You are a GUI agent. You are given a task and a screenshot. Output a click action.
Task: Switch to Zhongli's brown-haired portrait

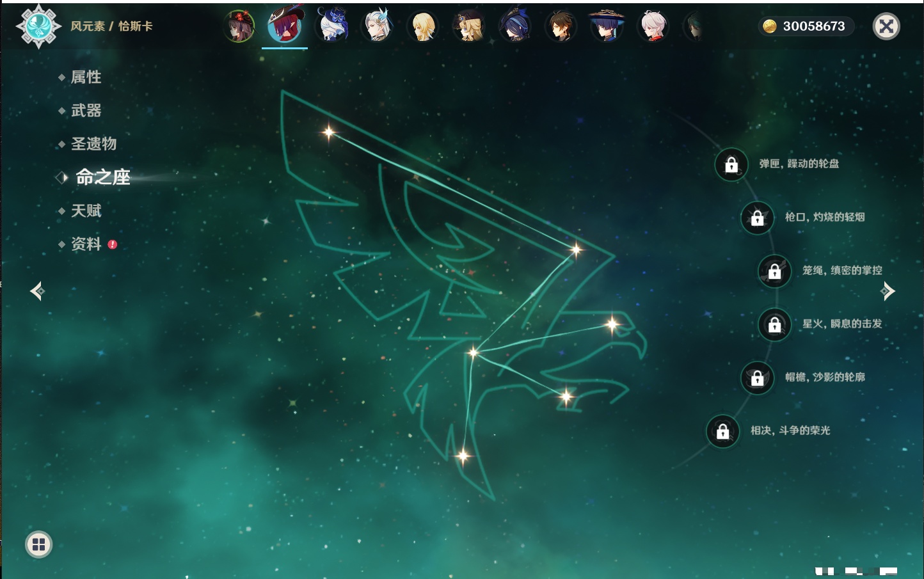click(x=561, y=26)
